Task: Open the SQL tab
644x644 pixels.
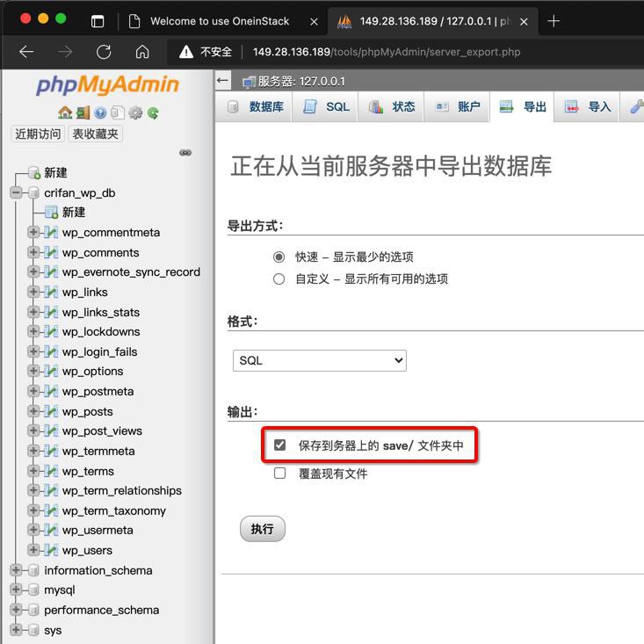Action: point(326,107)
